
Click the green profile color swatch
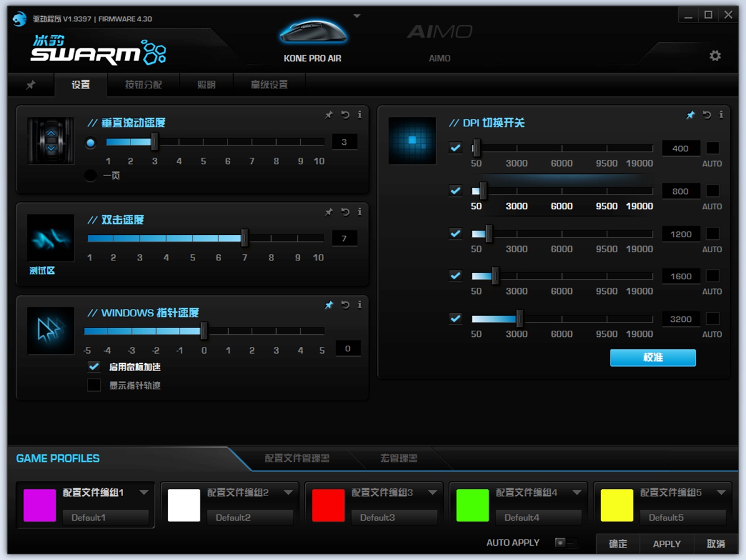pyautogui.click(x=472, y=505)
